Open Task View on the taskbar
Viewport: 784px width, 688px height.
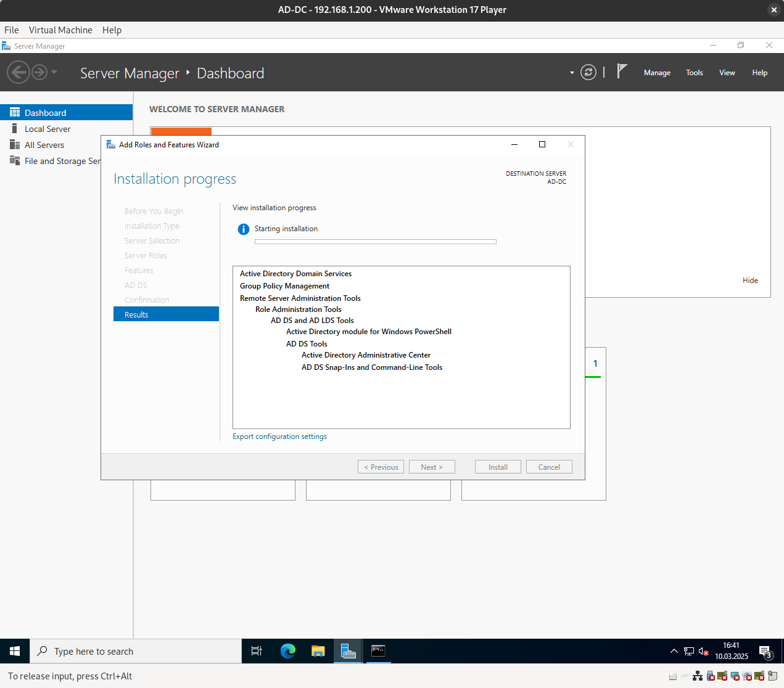point(257,651)
